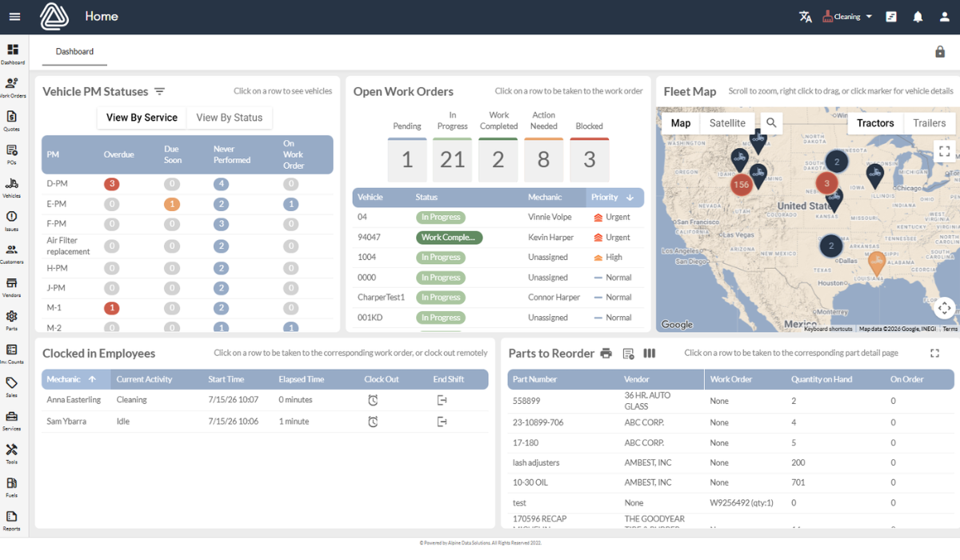Toggle fleet map fullscreen view
This screenshot has width=960, height=560.
point(944,151)
